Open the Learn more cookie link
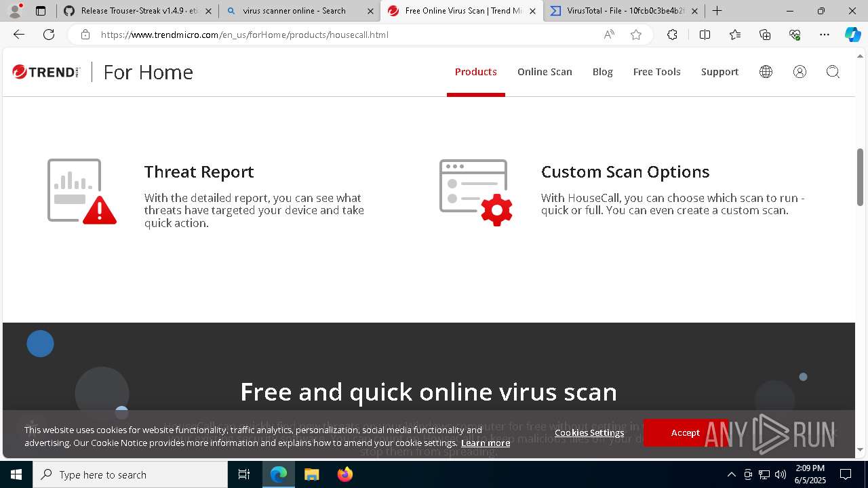 (x=486, y=443)
